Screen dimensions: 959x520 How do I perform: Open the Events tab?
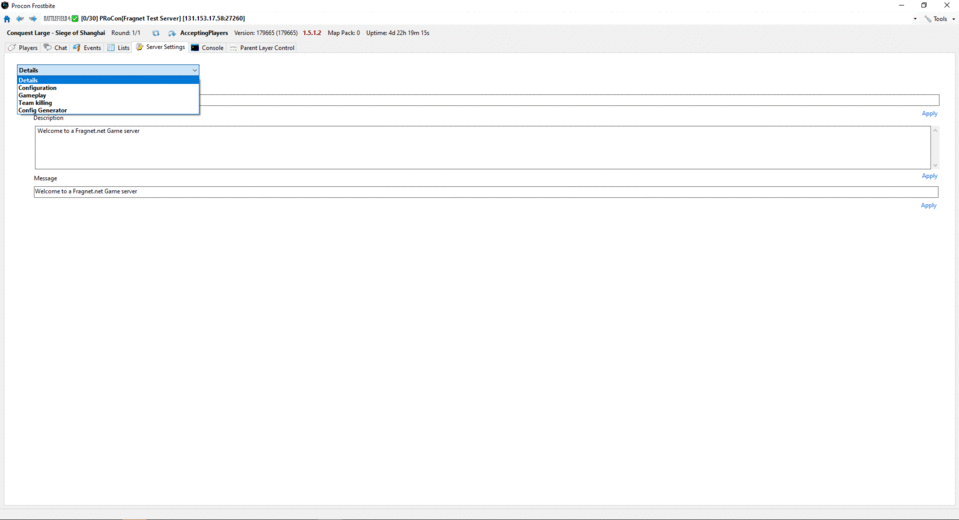click(87, 48)
